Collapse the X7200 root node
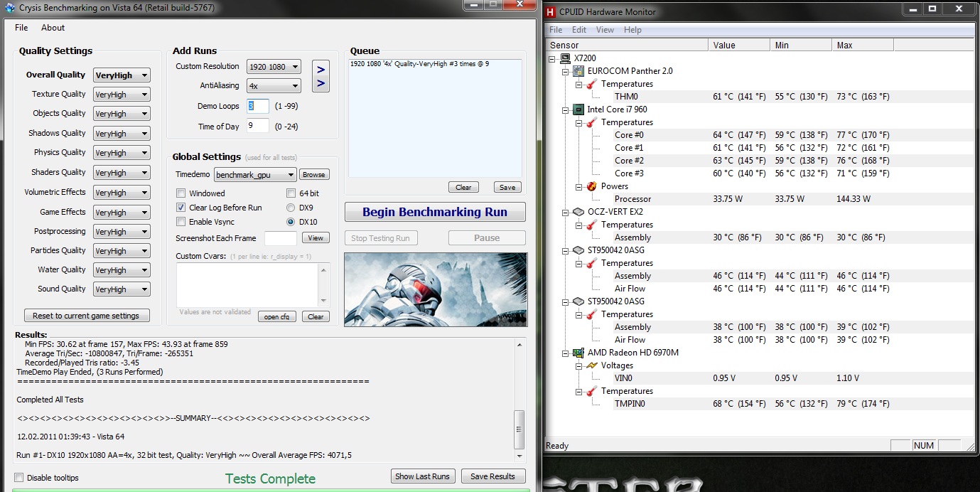The height and width of the screenshot is (492, 980). pos(552,58)
